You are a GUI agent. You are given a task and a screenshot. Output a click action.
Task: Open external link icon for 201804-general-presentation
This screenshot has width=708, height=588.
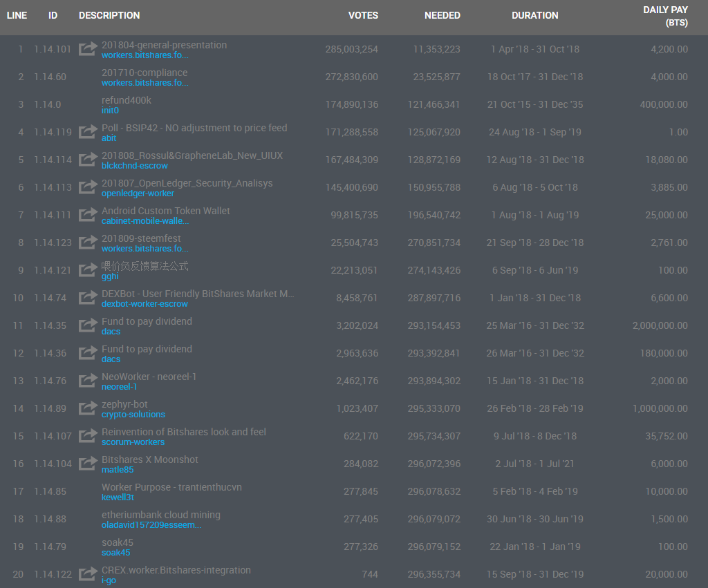88,48
